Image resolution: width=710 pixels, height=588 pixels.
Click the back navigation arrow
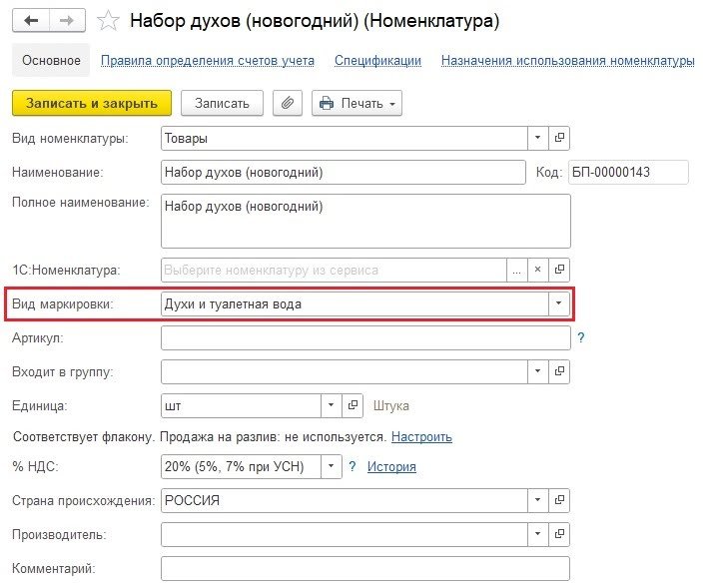31,20
